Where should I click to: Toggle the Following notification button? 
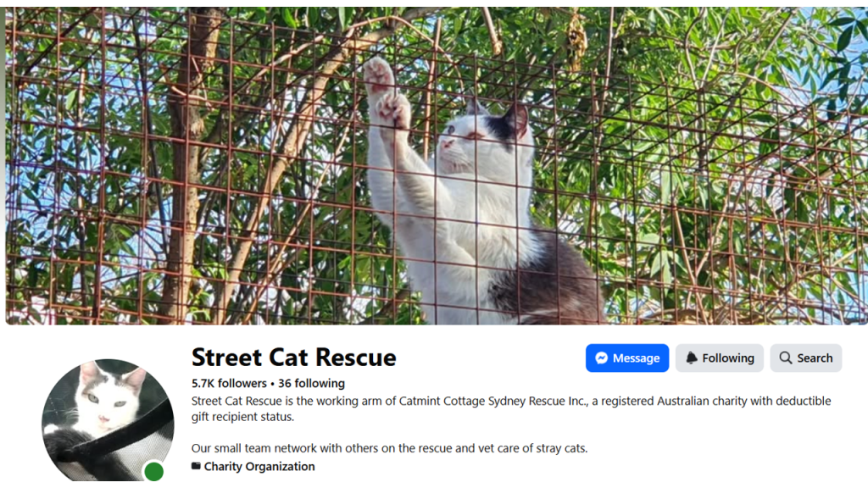(719, 358)
